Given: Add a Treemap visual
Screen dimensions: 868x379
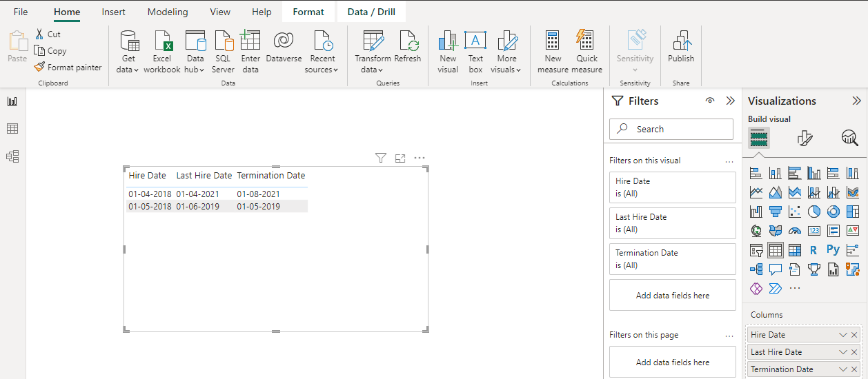Looking at the screenshot, I should click(x=852, y=212).
